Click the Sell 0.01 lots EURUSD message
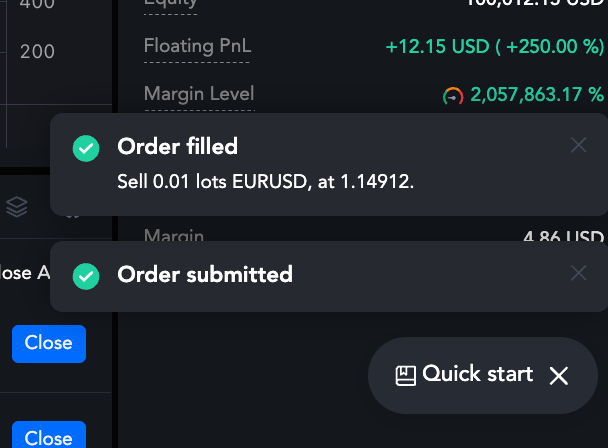Viewport: 608px width, 448px height. [x=265, y=183]
